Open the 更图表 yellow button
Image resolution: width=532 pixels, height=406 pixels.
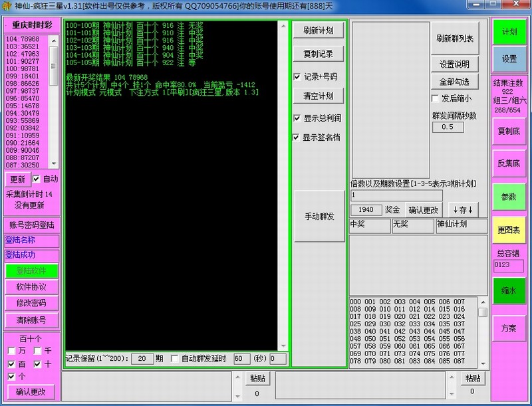point(509,230)
